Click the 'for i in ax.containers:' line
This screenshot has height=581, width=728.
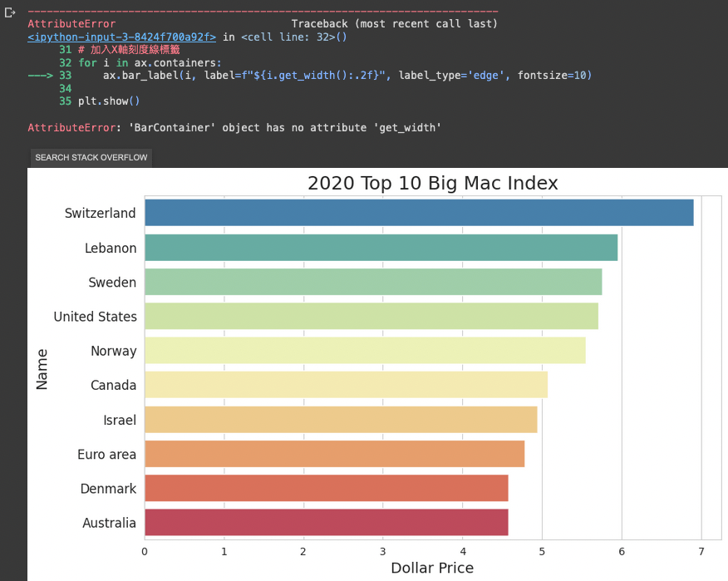click(x=150, y=62)
